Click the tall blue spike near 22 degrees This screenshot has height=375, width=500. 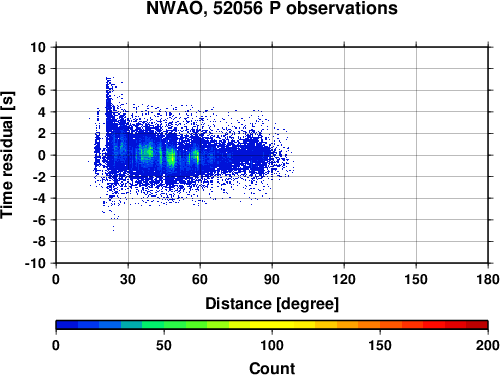(108, 103)
